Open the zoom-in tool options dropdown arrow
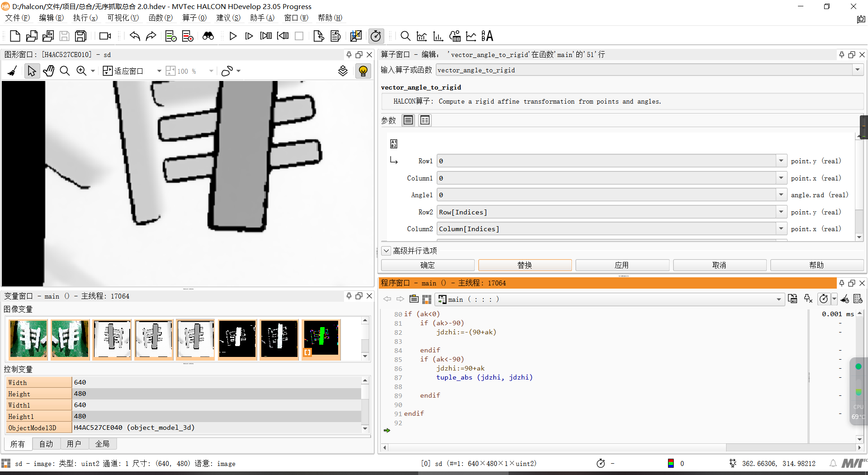The height and width of the screenshot is (475, 868). coord(93,71)
